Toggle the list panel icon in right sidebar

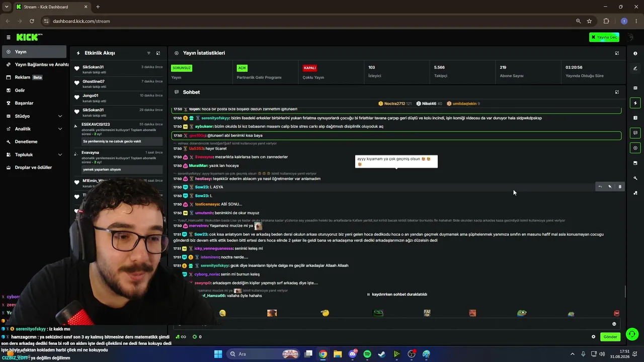(635, 118)
